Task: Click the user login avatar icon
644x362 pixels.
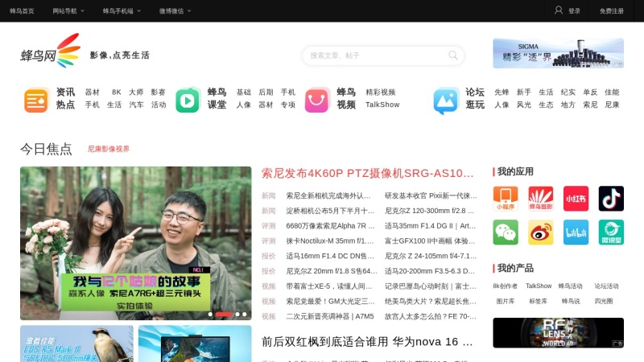Action: click(558, 10)
